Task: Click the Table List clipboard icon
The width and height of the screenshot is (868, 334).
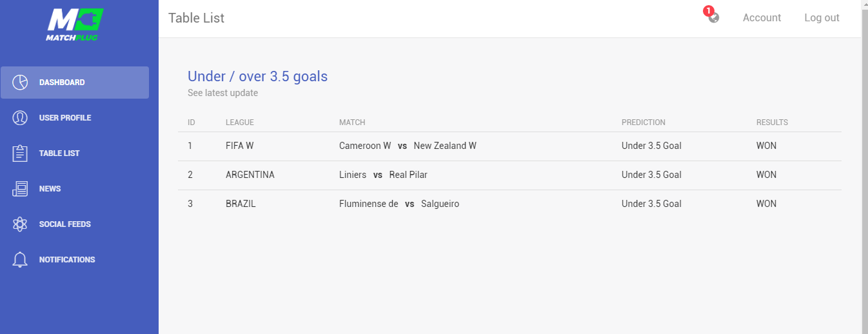Action: (x=20, y=153)
